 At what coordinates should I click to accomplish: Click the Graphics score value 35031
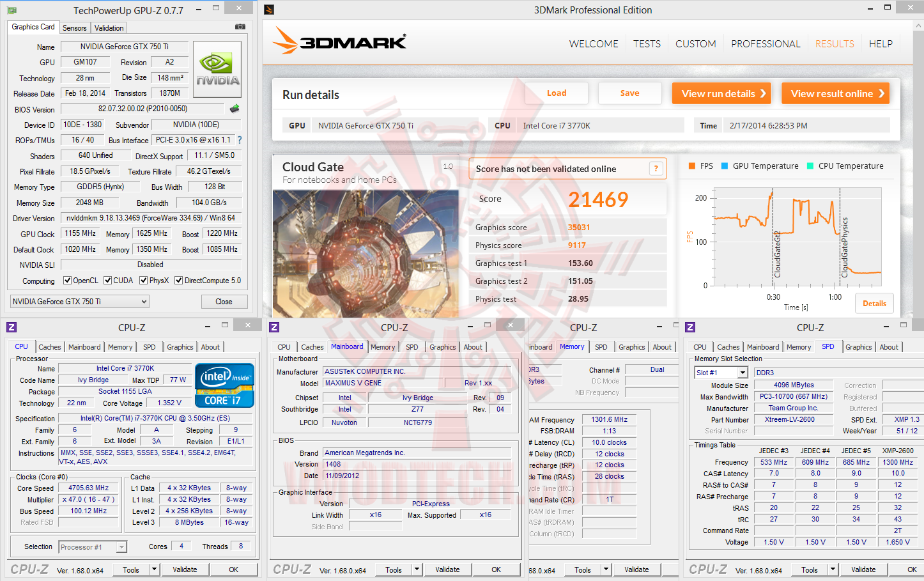[x=579, y=228]
